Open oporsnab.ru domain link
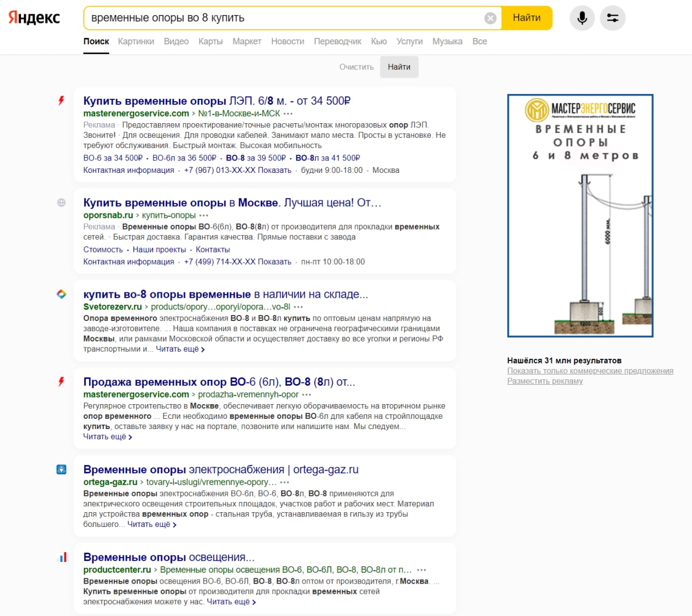The width and height of the screenshot is (692, 616). (x=108, y=215)
